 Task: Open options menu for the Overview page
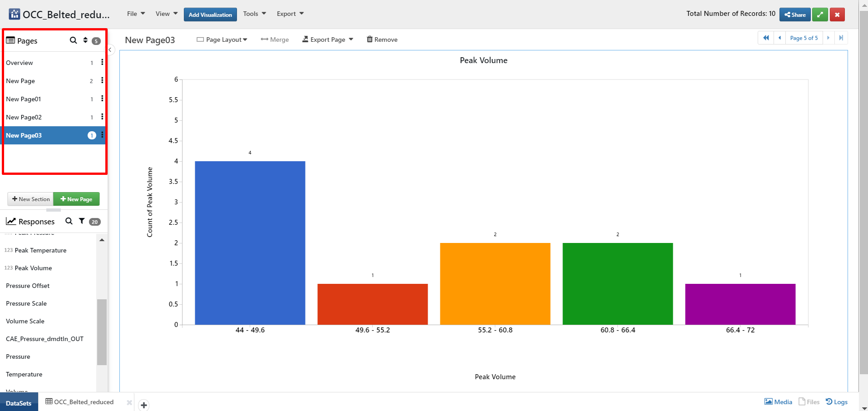102,63
